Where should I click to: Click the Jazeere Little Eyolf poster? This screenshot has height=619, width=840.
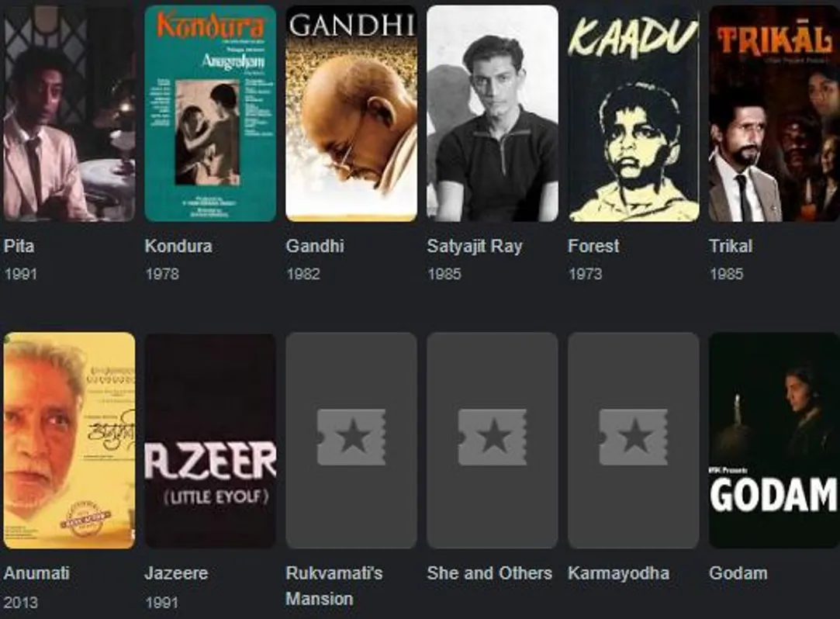pyautogui.click(x=210, y=440)
